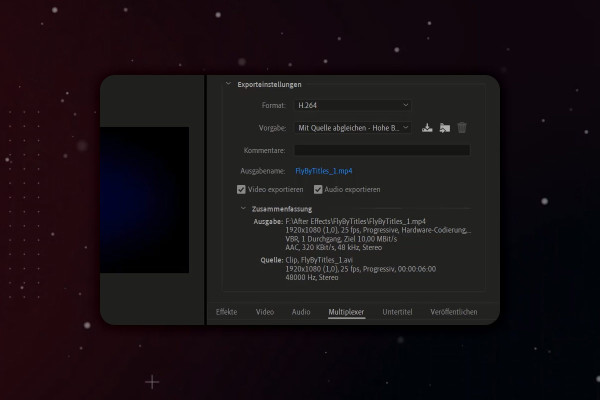Switch to the Effekte tab

tap(227, 312)
